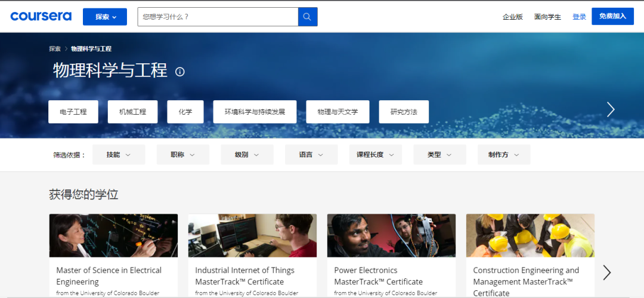Click the magnifier search button
644x298 pixels.
pyautogui.click(x=308, y=17)
